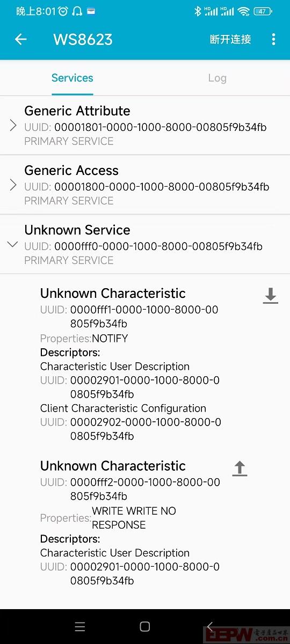Select the WS8623 device title
Image resolution: width=290 pixels, height=644 pixels.
83,39
